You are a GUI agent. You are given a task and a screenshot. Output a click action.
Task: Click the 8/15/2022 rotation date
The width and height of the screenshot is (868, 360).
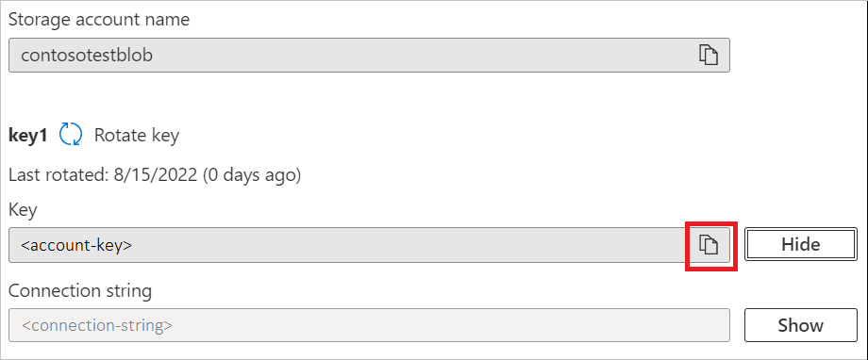pyautogui.click(x=157, y=176)
